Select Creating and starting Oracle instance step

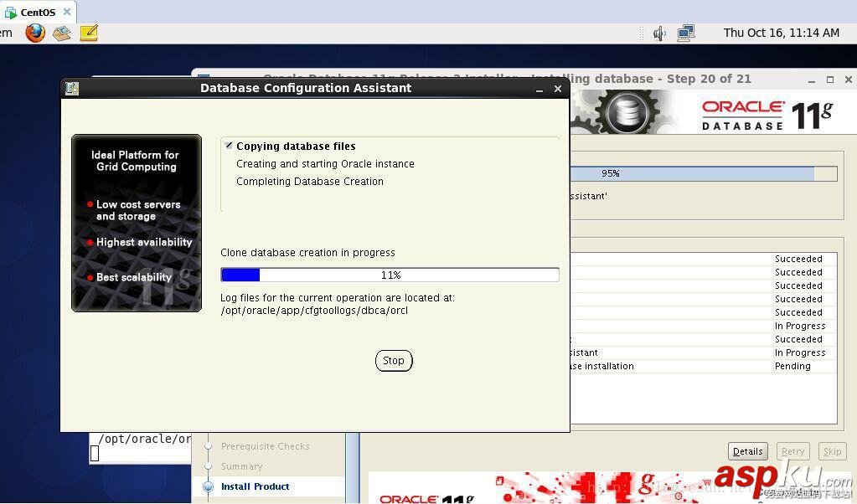tap(325, 164)
